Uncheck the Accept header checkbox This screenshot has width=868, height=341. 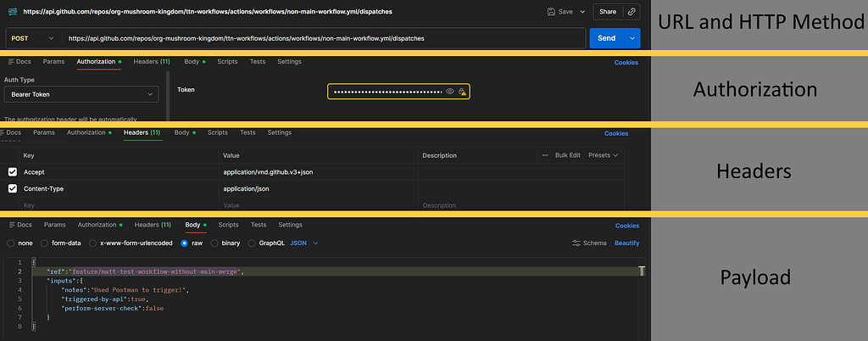click(12, 172)
